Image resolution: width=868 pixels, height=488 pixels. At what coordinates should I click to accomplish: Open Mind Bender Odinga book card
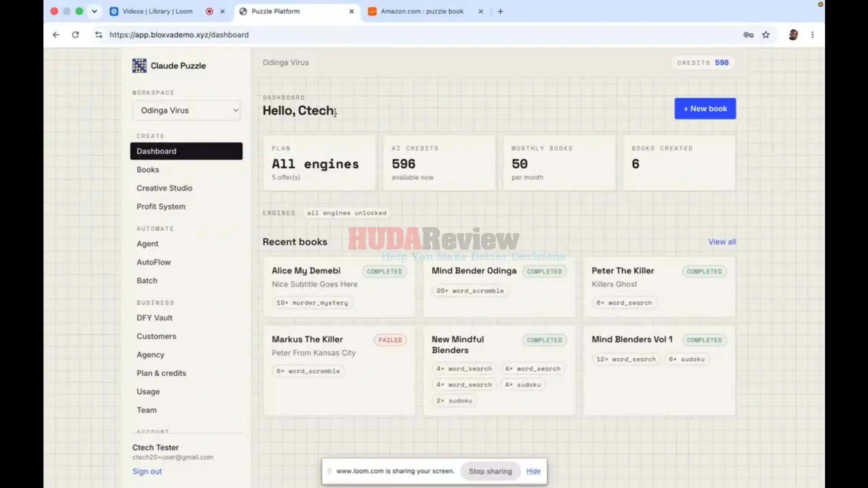click(x=499, y=287)
